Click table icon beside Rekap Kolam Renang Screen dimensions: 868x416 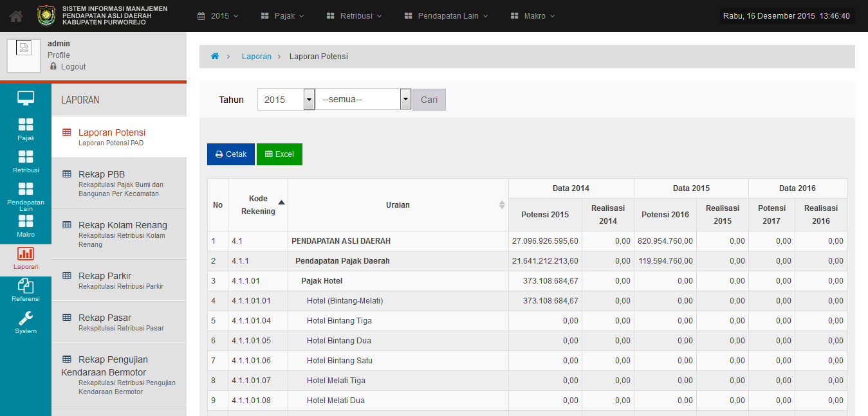pyautogui.click(x=67, y=225)
